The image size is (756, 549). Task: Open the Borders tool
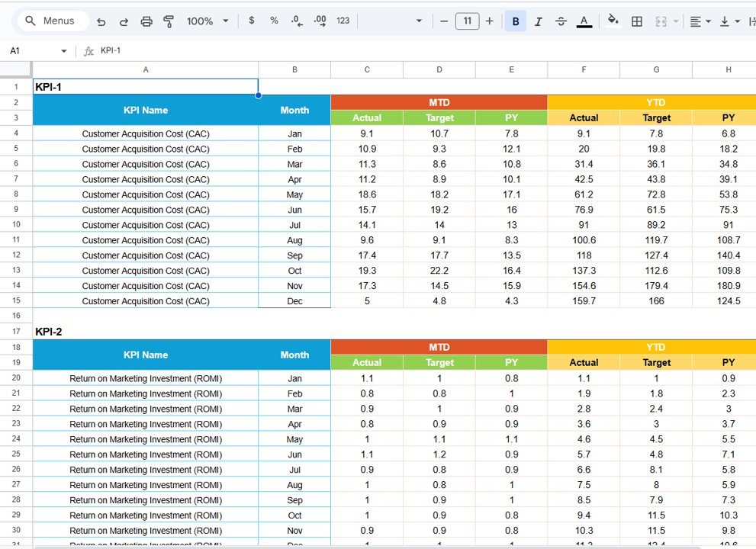637,21
